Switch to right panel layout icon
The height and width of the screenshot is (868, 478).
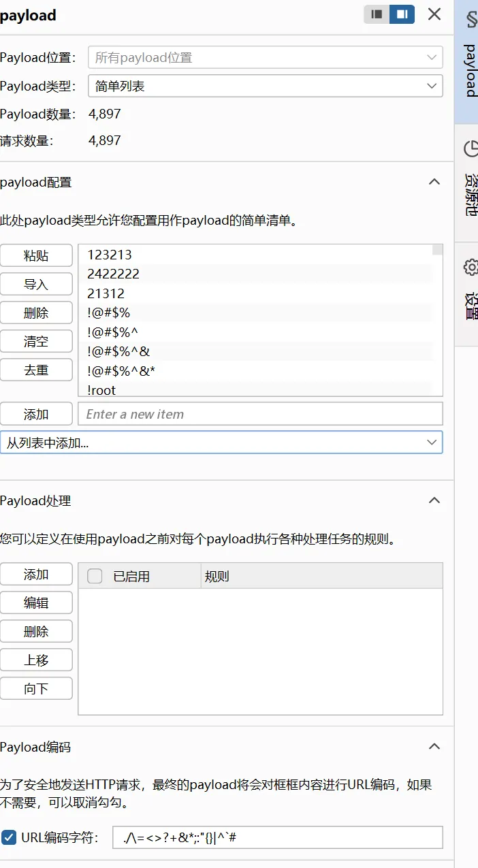402,14
